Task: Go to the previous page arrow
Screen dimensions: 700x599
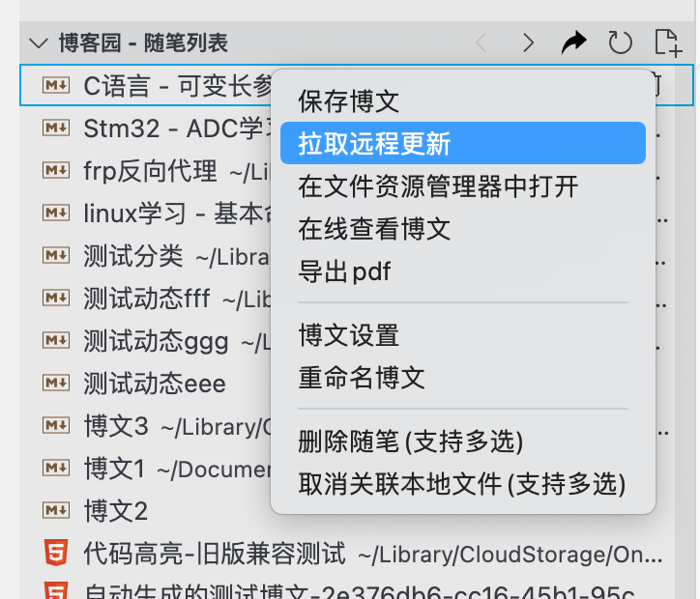Action: click(481, 43)
